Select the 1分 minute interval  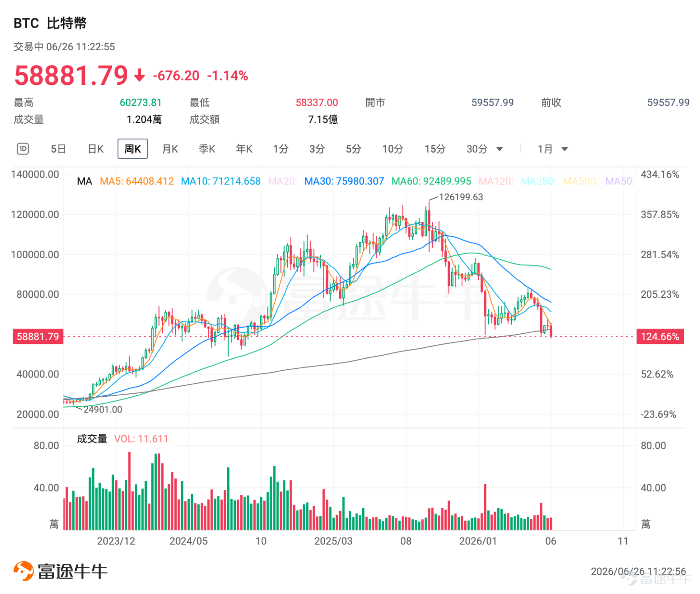point(281,149)
